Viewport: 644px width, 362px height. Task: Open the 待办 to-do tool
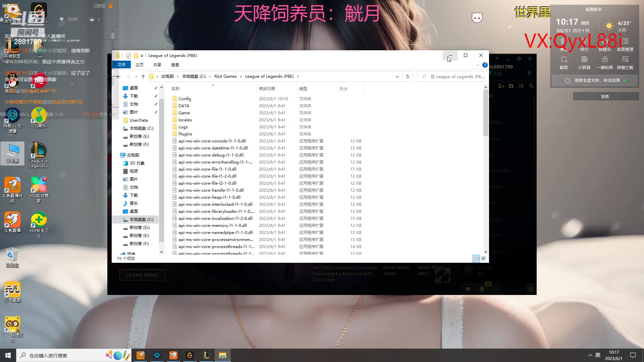[x=584, y=44]
